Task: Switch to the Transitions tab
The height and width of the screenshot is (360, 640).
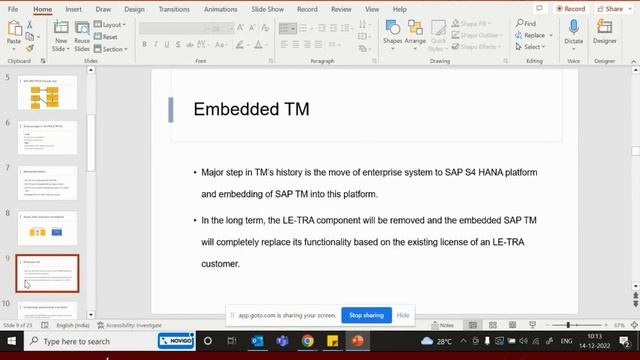Action: [174, 9]
